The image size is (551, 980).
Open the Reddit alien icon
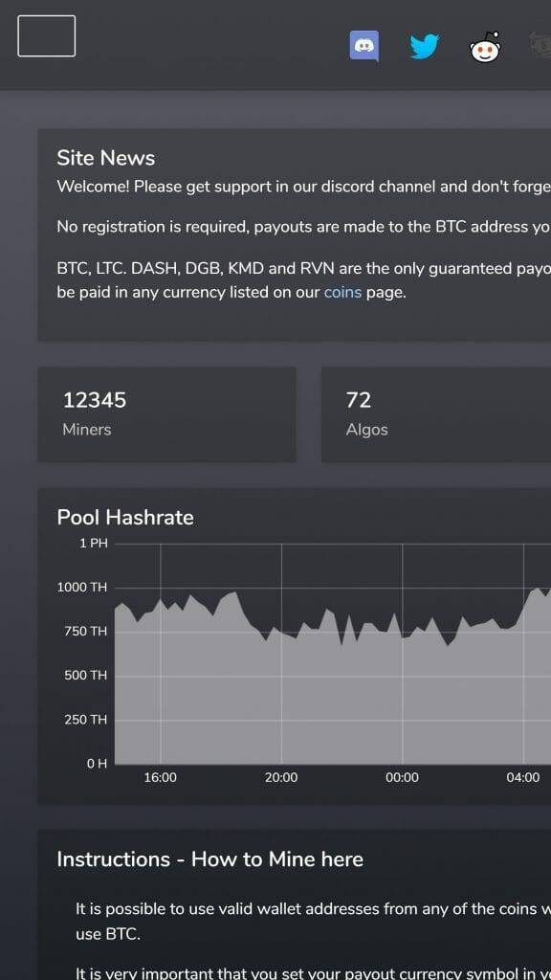(485, 47)
